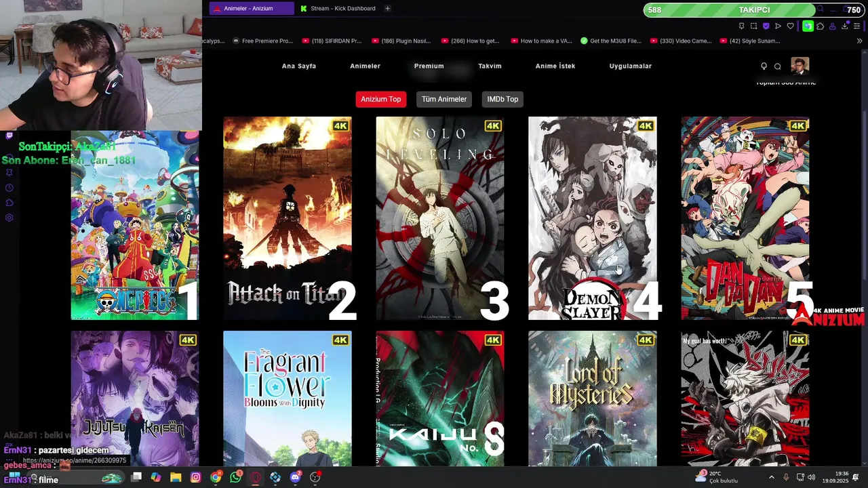Open the Kaiju No. 8 poster
The height and width of the screenshot is (488, 868).
[x=440, y=399]
